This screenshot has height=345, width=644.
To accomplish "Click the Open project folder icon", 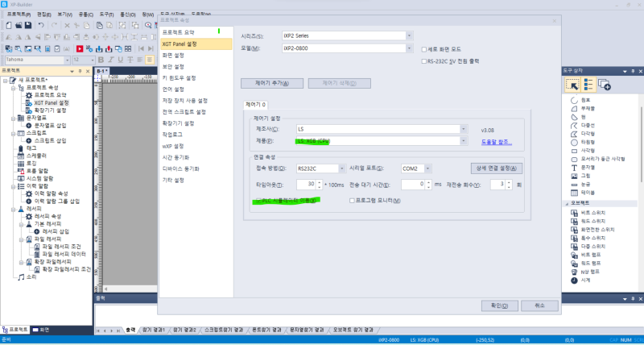I will pyautogui.click(x=19, y=26).
